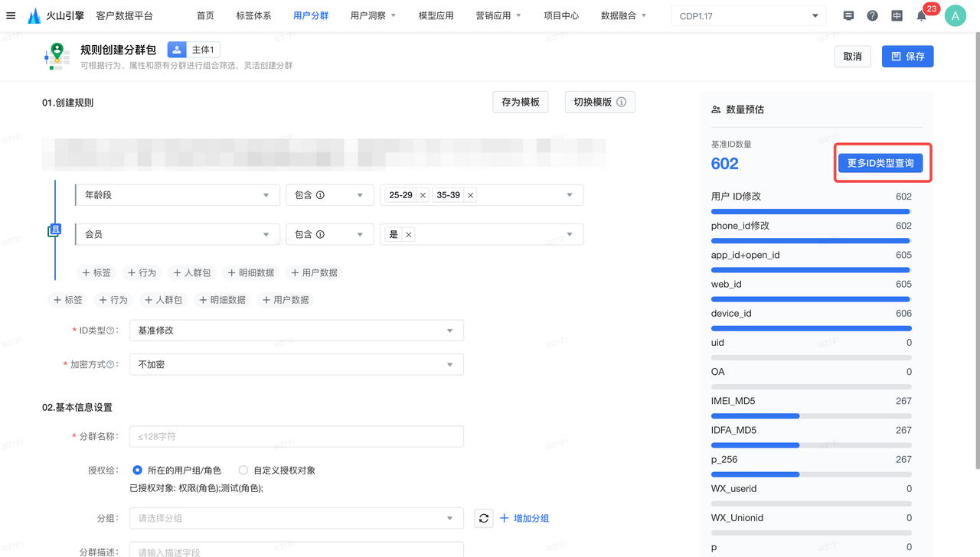Select 所在的用户组/角色 radio
The width and height of the screenshot is (980, 557).
(138, 471)
